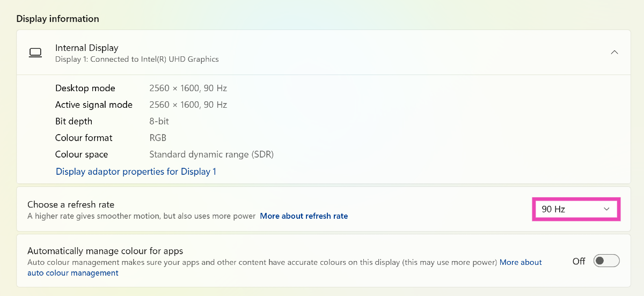This screenshot has width=644, height=296.
Task: Click the RGB colour format value
Action: click(x=158, y=138)
